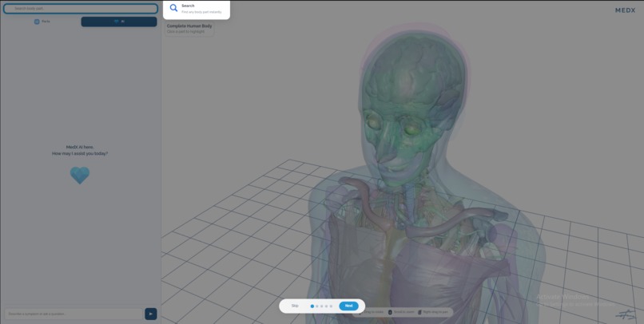The width and height of the screenshot is (644, 324).
Task: Click the Parts tab grid icon
Action: (37, 22)
